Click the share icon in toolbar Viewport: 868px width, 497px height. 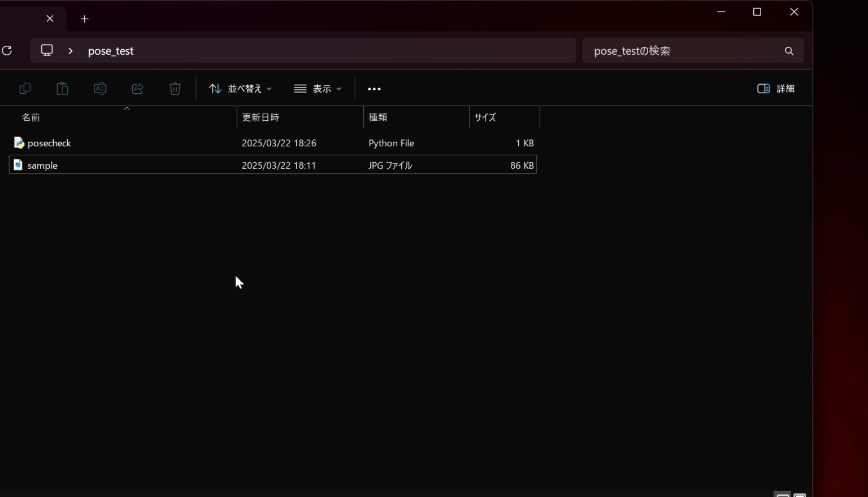[137, 89]
